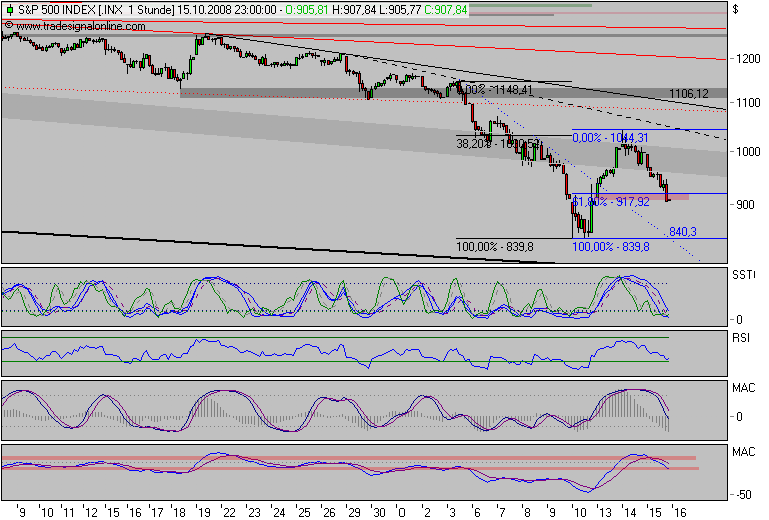The height and width of the screenshot is (520, 769).
Task: Click the 1100 price axis value
Action: (748, 103)
